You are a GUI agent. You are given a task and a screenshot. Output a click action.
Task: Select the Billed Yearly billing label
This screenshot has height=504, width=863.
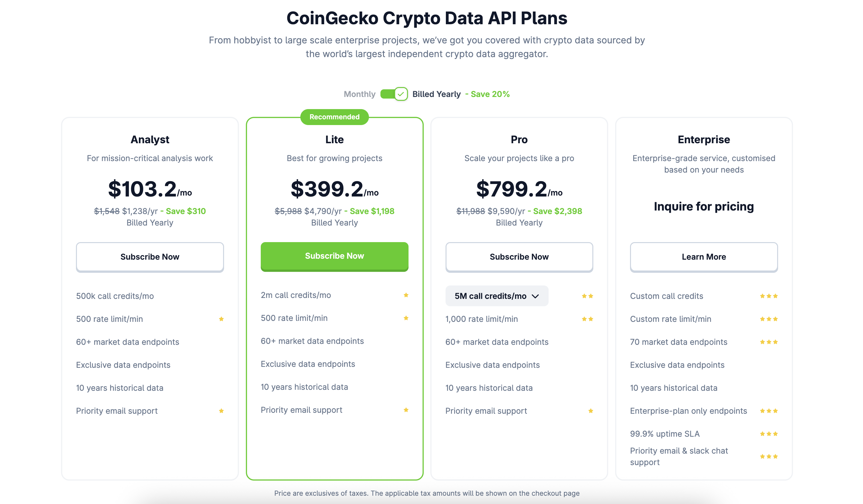[436, 94]
